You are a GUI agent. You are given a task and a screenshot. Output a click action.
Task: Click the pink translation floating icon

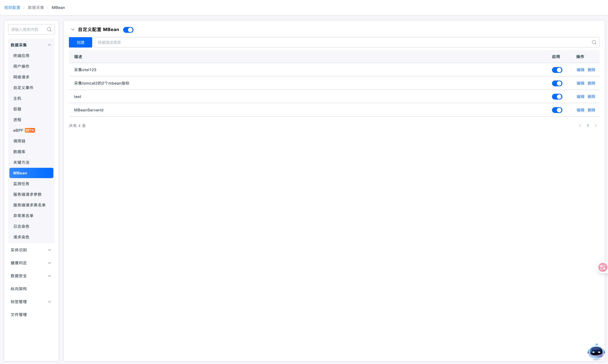(x=602, y=267)
